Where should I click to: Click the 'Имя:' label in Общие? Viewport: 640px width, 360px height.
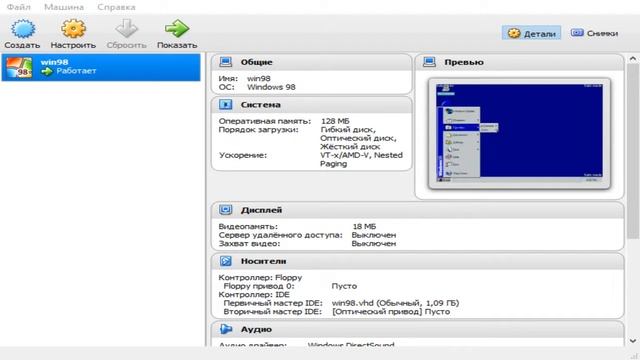tap(228, 78)
